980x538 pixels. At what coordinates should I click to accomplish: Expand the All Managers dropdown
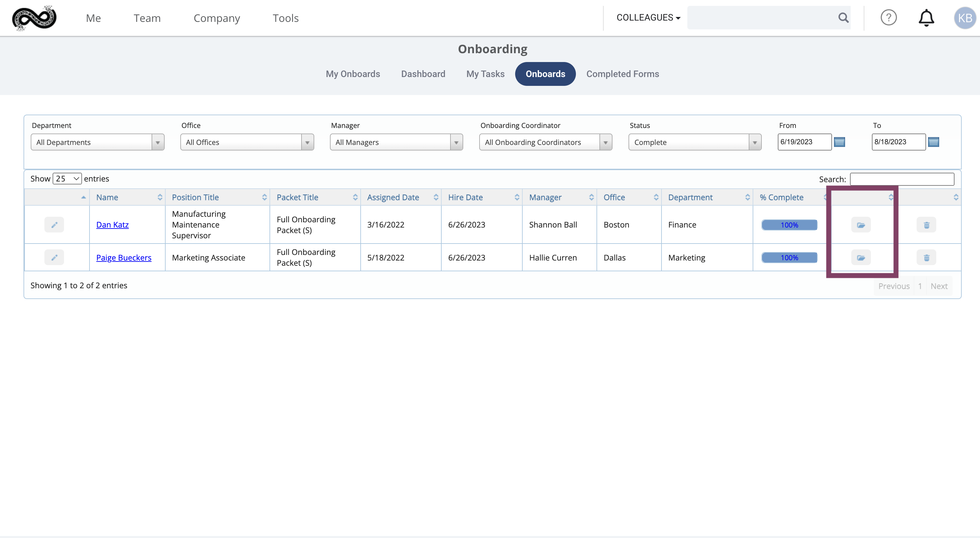click(x=396, y=142)
